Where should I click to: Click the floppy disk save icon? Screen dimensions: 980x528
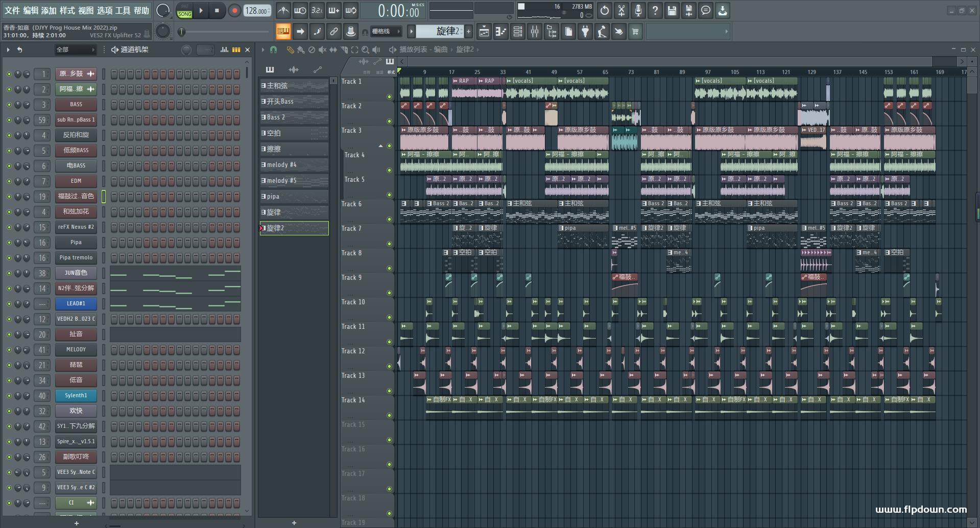[x=672, y=11]
